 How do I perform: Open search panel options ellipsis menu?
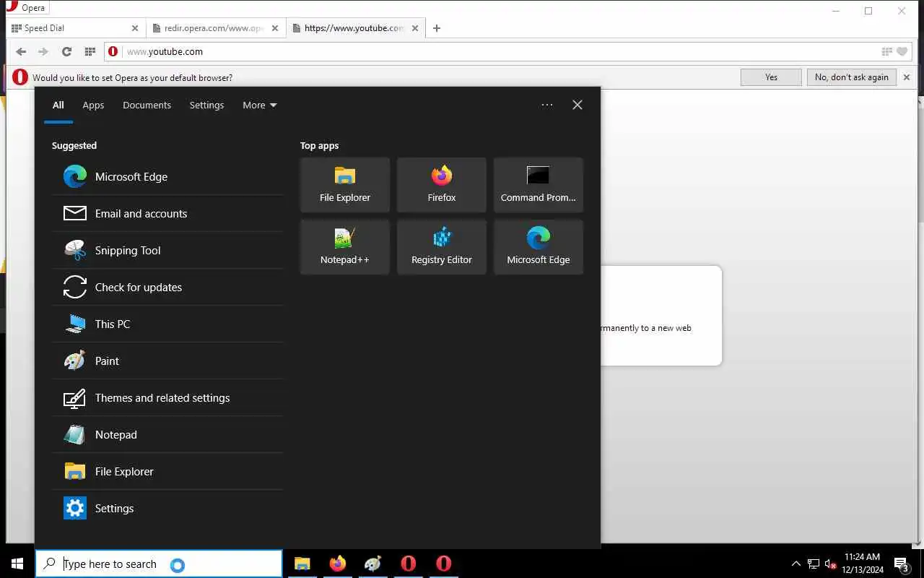pyautogui.click(x=547, y=105)
